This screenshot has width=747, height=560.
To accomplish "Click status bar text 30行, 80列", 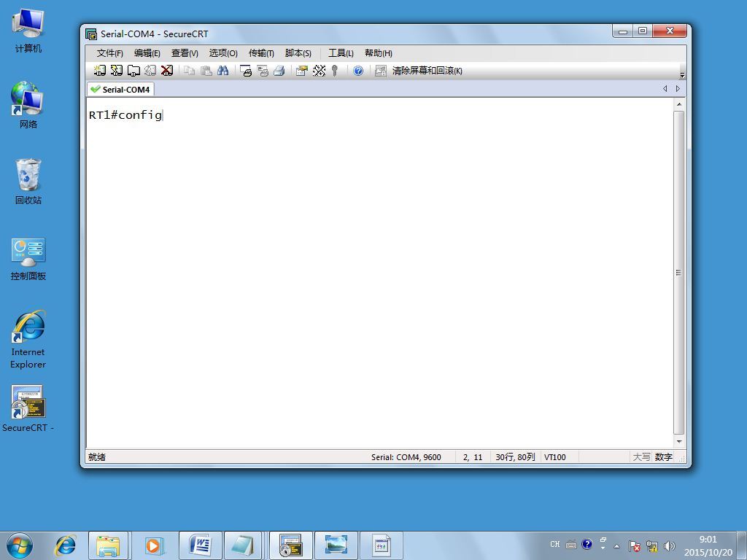I will click(515, 457).
